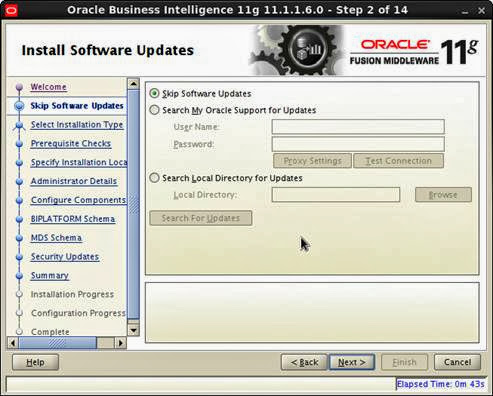Click sidebar vertical scrollbar up arrow
Screen dimensions: 493x396
(133, 84)
